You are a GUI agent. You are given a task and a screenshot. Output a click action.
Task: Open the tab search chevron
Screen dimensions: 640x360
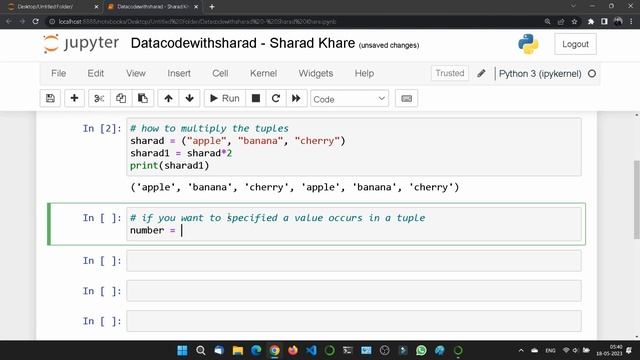coord(573,6)
